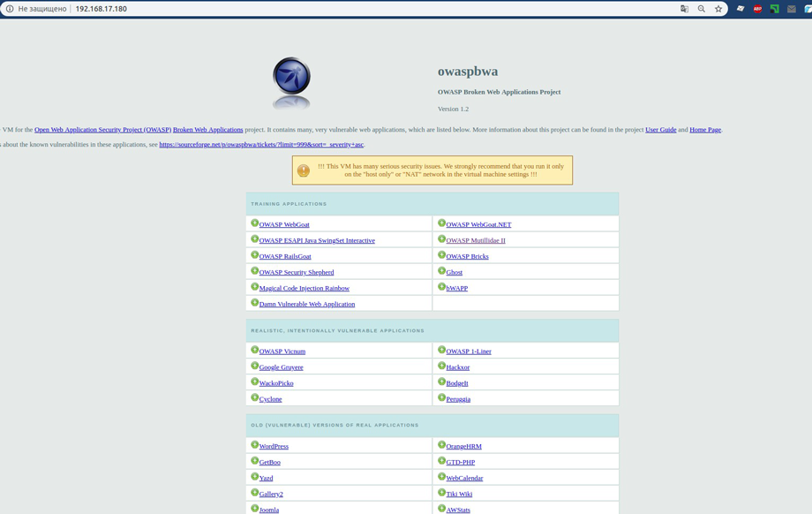Click green plus icon next to Google Gruyere
The width and height of the screenshot is (812, 514).
254,366
